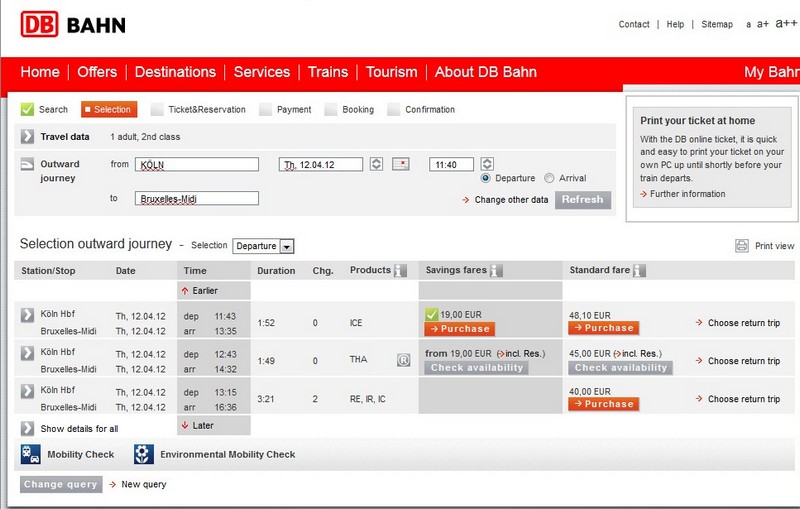The height and width of the screenshot is (509, 800).
Task: Expand Show details for all
Action: (x=27, y=428)
